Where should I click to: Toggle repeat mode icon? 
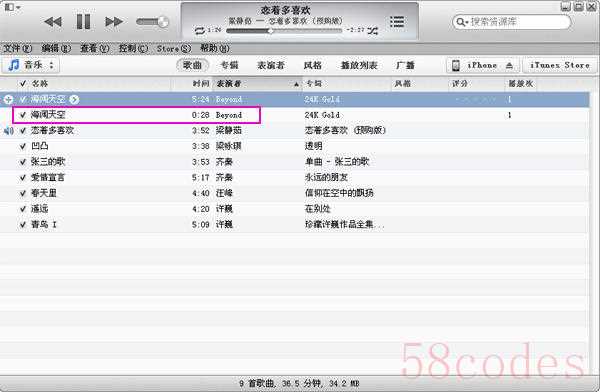200,31
